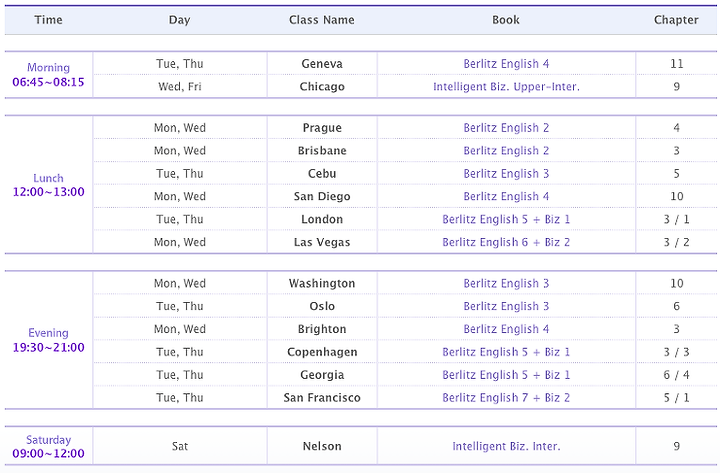The image size is (720, 473).
Task: Click the Chicago class name cell
Action: pos(322,87)
